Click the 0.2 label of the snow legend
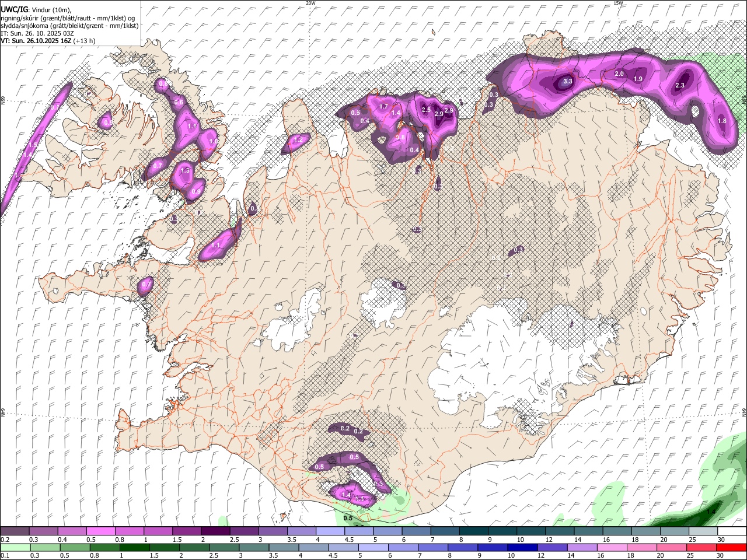Viewport: 747px width, 560px height. pyautogui.click(x=5, y=540)
